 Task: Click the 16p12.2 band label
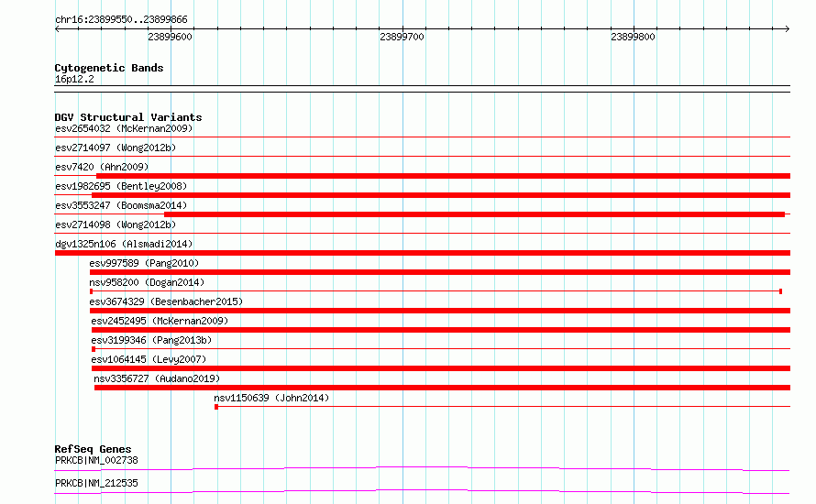pos(74,79)
